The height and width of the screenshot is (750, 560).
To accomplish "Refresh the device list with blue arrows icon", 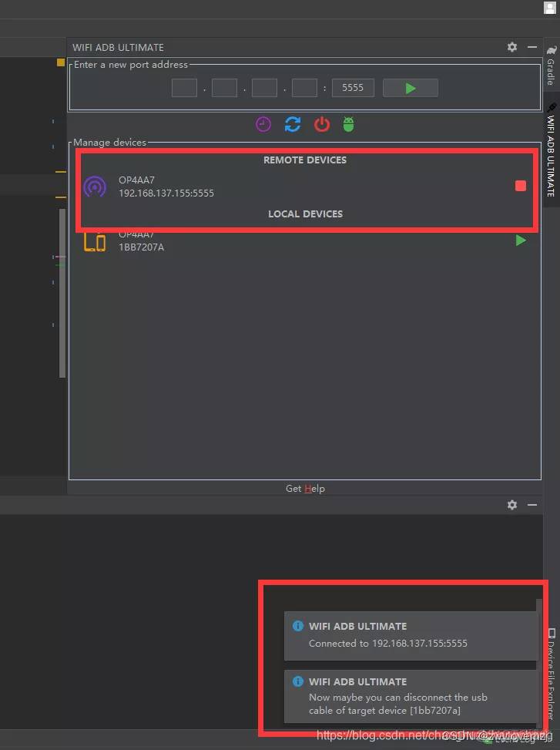I will click(x=293, y=124).
